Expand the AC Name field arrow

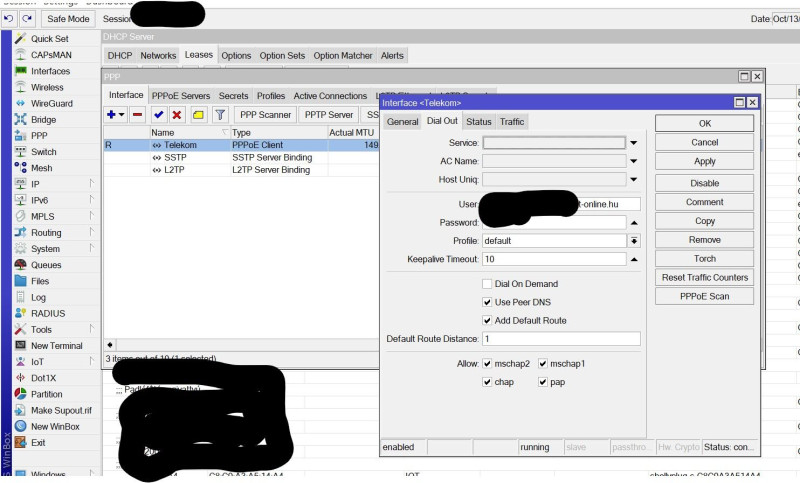634,161
